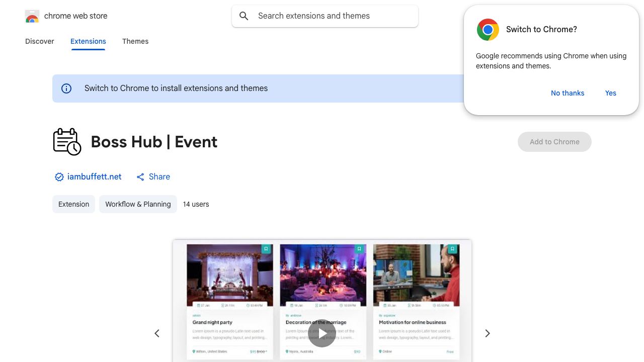Play the extension preview video
The width and height of the screenshot is (644, 362).
[322, 333]
